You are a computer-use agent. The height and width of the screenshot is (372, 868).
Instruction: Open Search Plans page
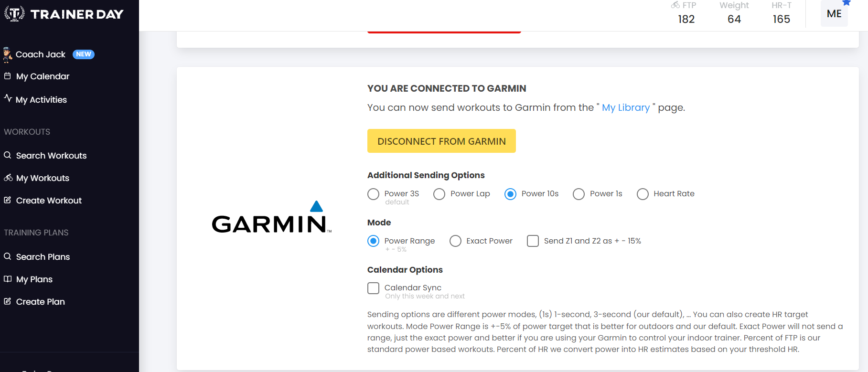coord(43,256)
